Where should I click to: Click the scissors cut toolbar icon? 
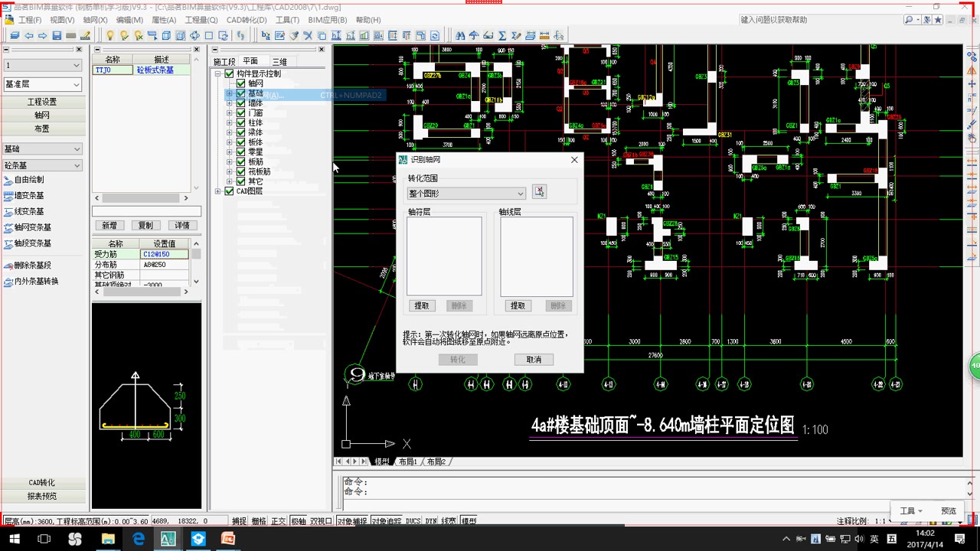(308, 35)
